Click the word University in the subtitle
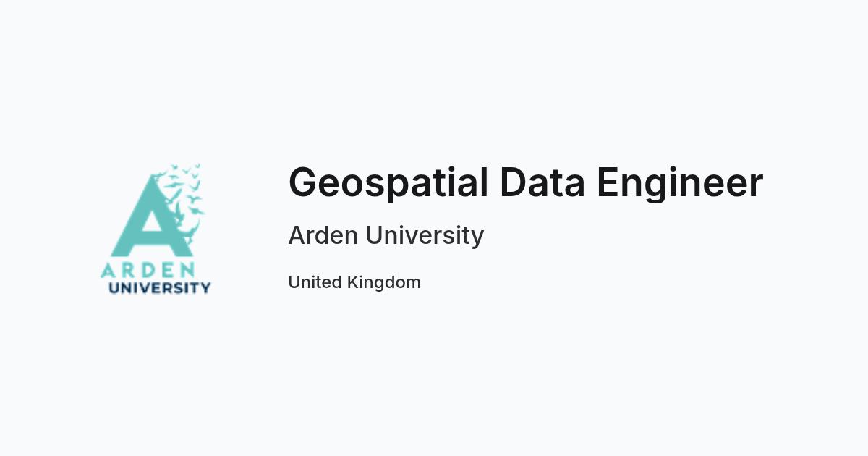This screenshot has height=456, width=868. pyautogui.click(x=425, y=236)
